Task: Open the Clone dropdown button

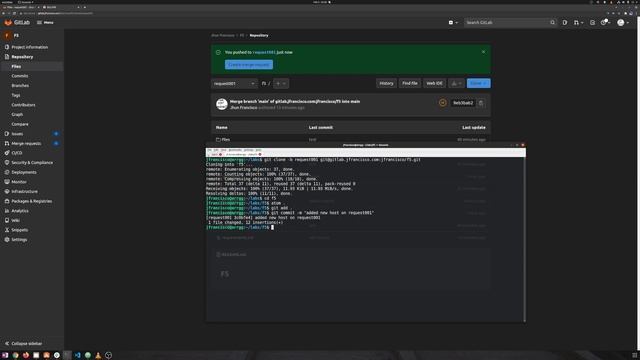Action: (x=478, y=83)
